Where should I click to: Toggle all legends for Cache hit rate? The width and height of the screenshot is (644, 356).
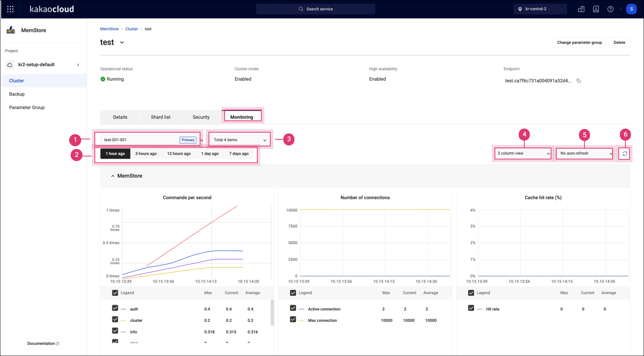[471, 293]
